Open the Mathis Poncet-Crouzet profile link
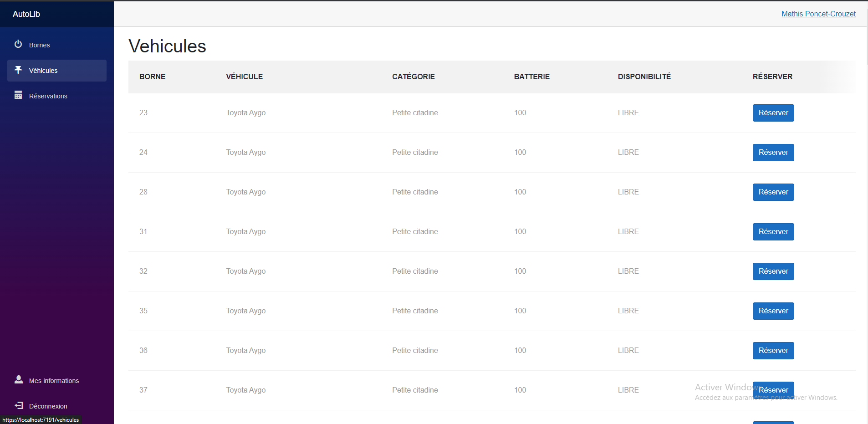The width and height of the screenshot is (868, 424). point(818,14)
